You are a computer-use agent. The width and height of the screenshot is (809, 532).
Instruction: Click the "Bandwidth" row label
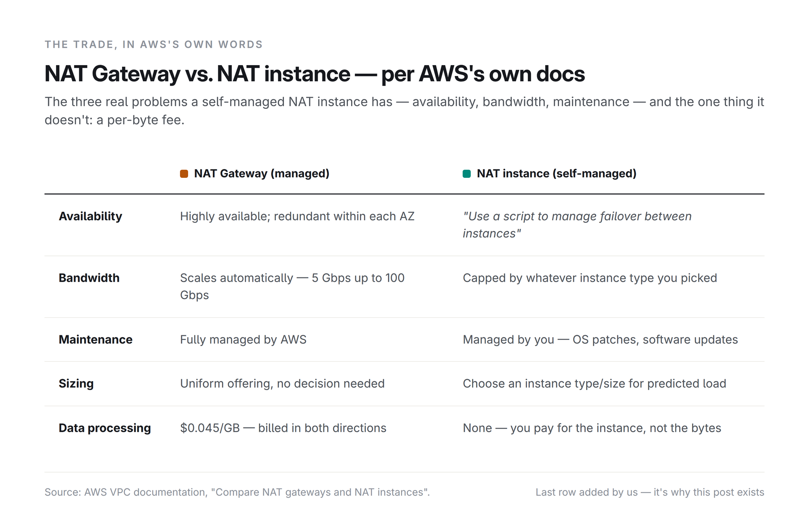tap(89, 278)
